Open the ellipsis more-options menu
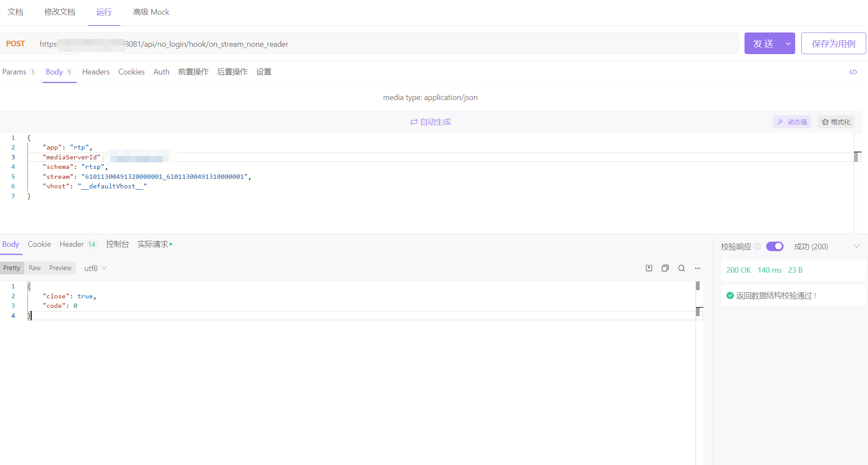 tap(697, 268)
